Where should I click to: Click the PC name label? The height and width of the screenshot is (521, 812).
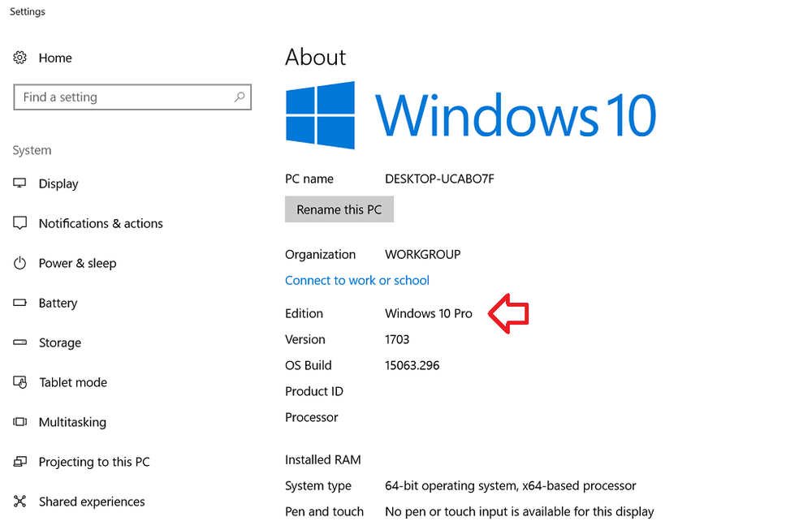[x=309, y=179]
